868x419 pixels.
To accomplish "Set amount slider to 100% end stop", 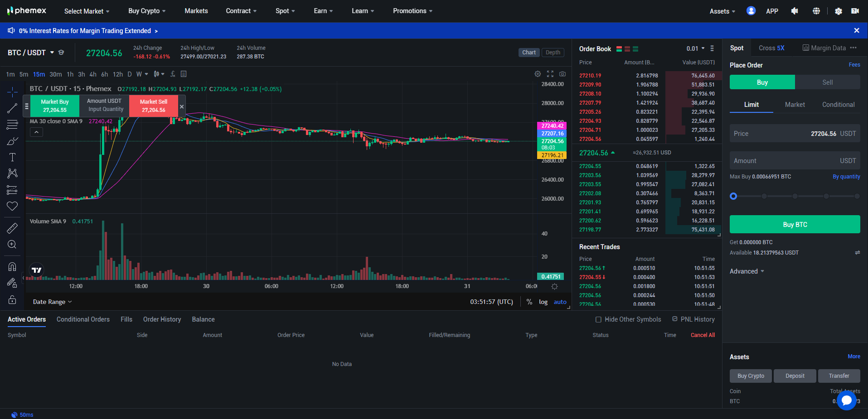I will coord(857,196).
